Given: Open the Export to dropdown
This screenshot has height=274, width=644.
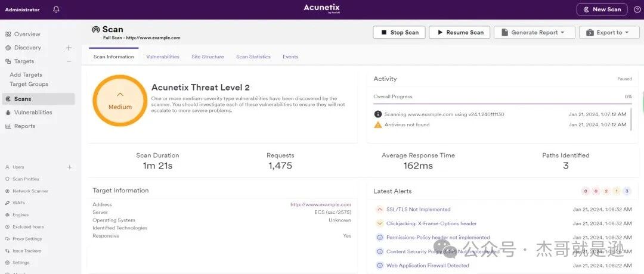Looking at the screenshot, I should tap(609, 32).
